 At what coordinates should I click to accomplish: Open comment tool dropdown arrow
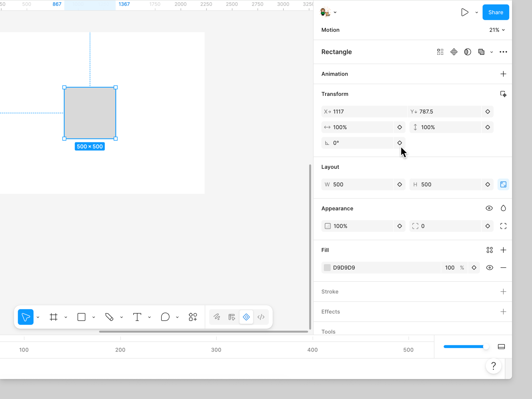pyautogui.click(x=177, y=317)
